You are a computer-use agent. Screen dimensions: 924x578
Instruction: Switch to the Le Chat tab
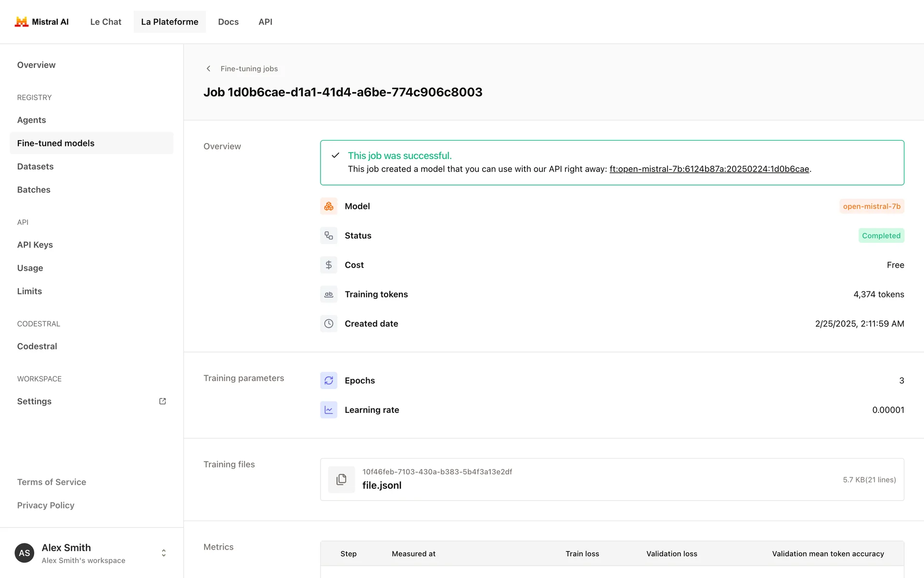pos(105,22)
